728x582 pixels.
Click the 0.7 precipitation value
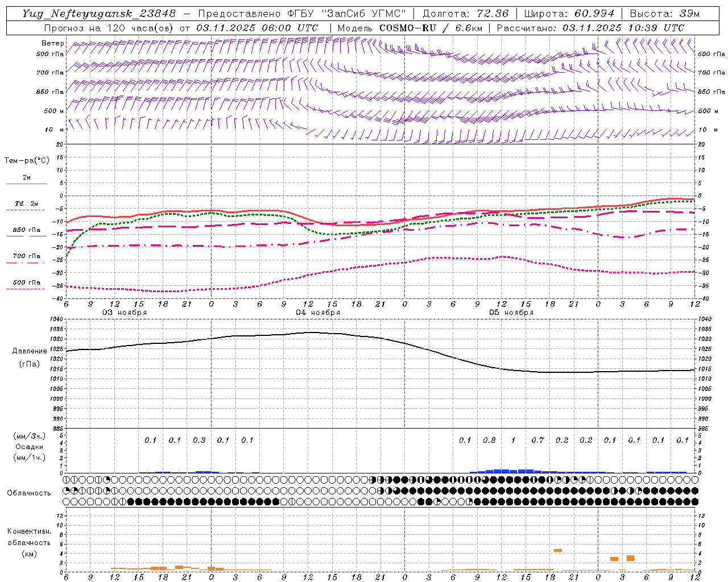(537, 440)
